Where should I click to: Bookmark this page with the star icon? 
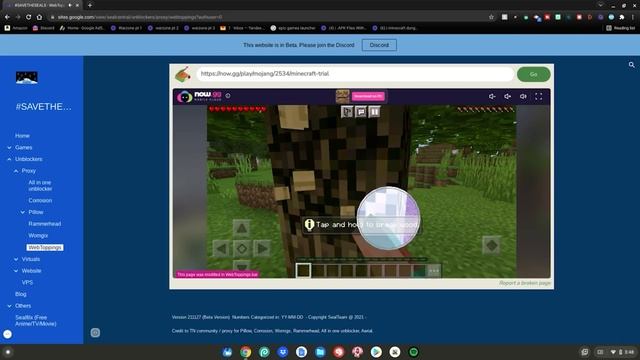coord(491,17)
